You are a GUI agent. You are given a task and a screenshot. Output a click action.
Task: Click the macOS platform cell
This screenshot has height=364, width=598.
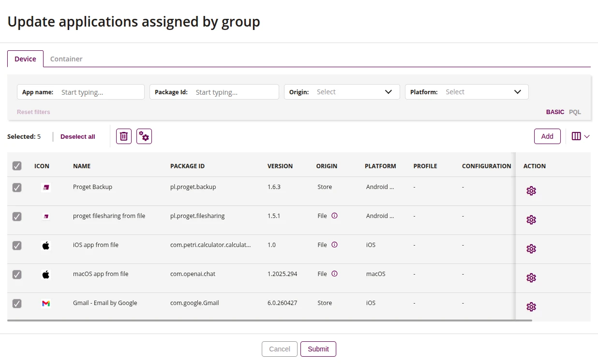click(376, 274)
